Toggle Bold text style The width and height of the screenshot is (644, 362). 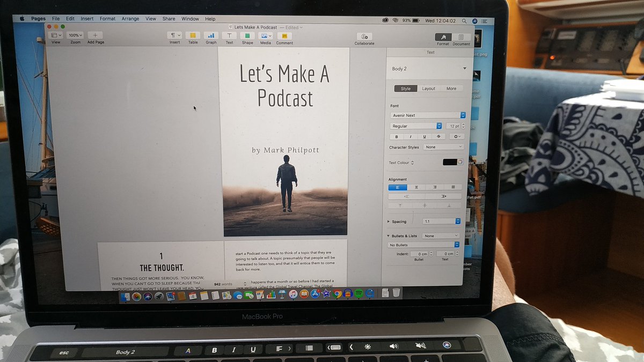click(397, 137)
